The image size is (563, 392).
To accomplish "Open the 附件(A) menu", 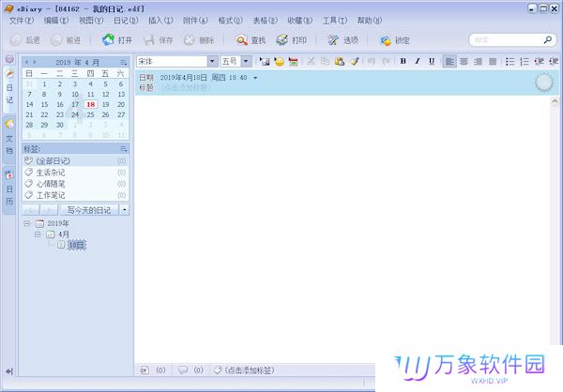I will [x=195, y=21].
